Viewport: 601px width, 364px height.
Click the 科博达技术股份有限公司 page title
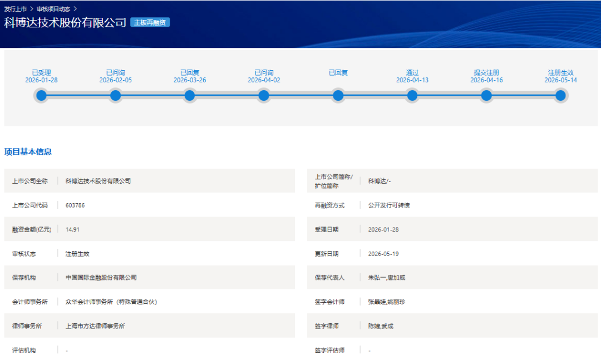(65, 23)
